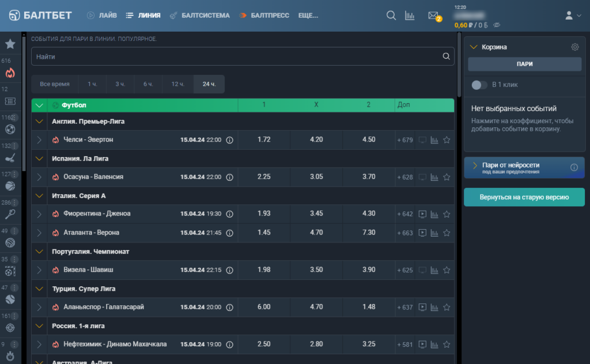
Task: Select popular flame icon in sidebar
Action: (10, 73)
